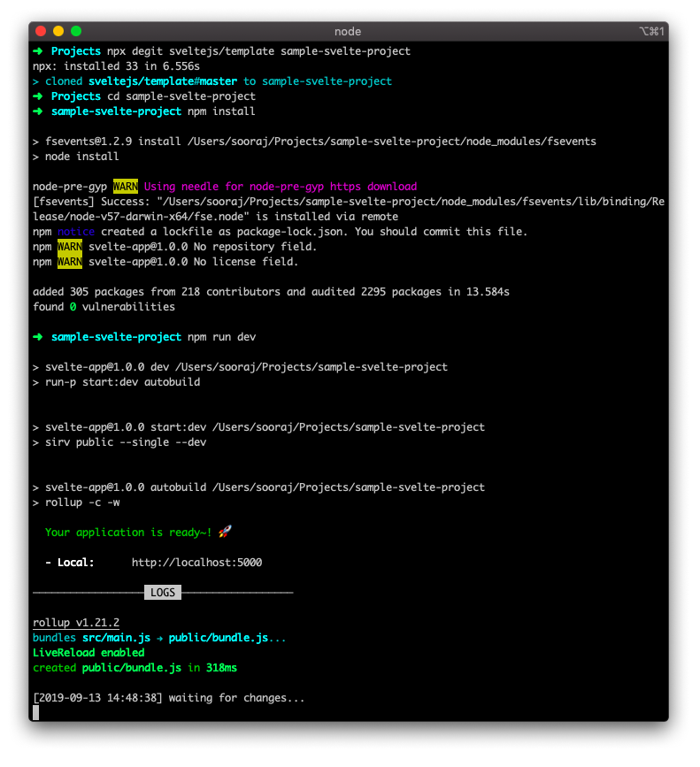The image size is (700, 767).
Task: Minimize the terminal with the yellow button
Action: [x=58, y=31]
